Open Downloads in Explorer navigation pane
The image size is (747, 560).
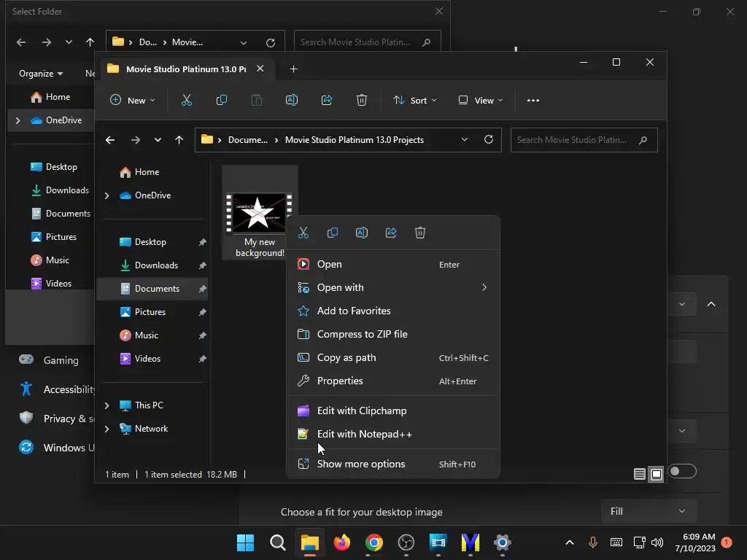pyautogui.click(x=152, y=265)
